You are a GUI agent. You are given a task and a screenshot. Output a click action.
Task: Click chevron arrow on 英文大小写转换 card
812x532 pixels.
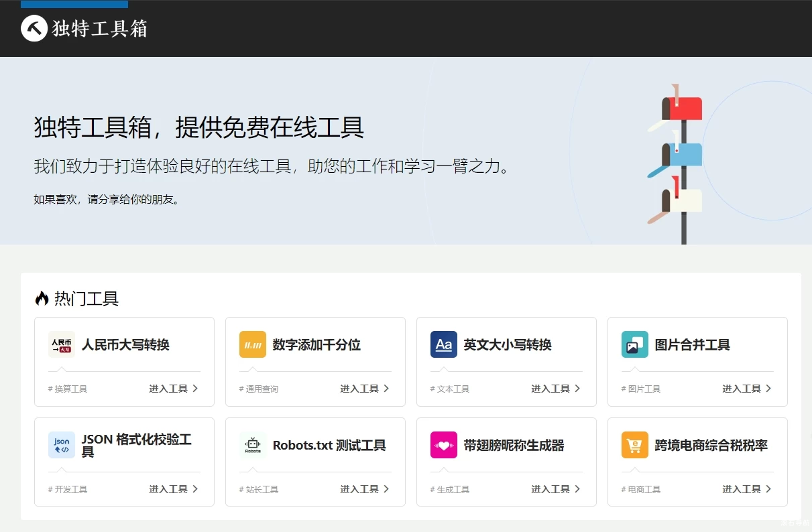(577, 389)
